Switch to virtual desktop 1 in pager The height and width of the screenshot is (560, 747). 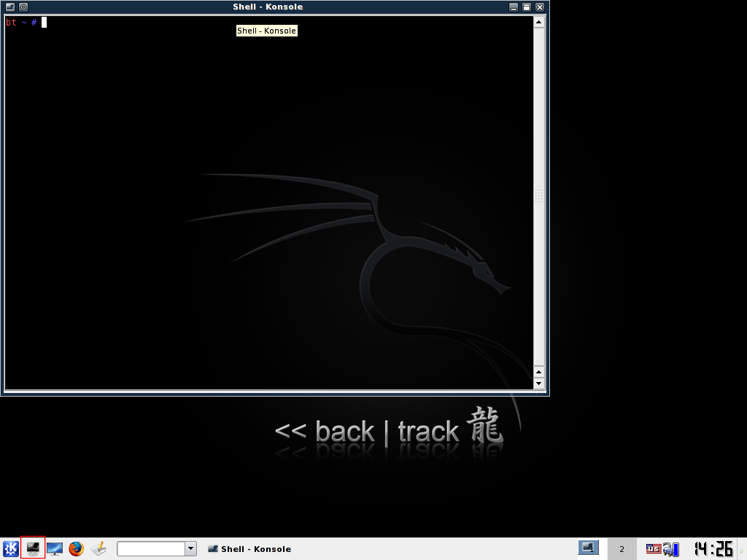589,548
